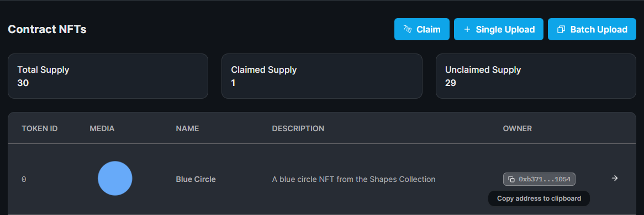644x215 pixels.
Task: Click the OWNER column header
Action: coord(518,128)
